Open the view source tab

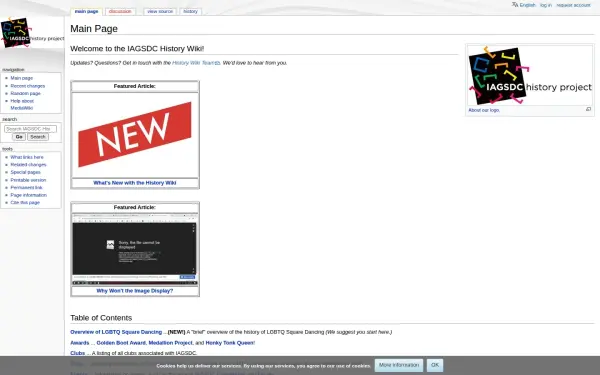[x=160, y=11]
